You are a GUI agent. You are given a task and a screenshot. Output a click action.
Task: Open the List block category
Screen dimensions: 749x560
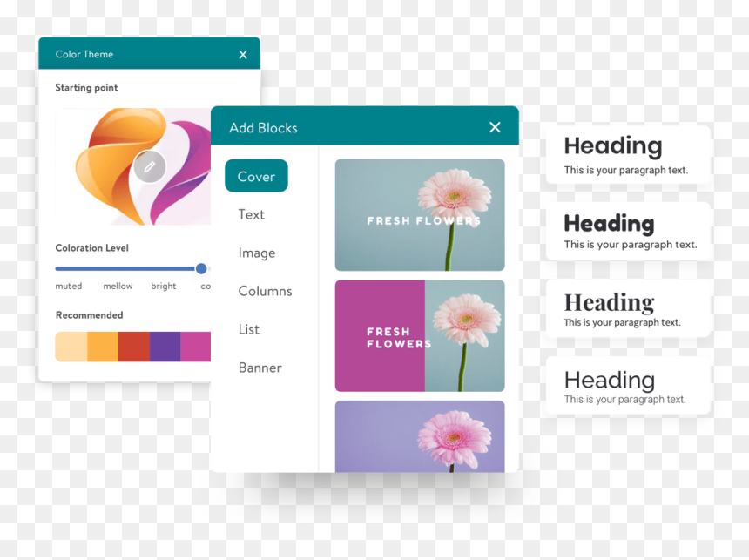pyautogui.click(x=249, y=329)
